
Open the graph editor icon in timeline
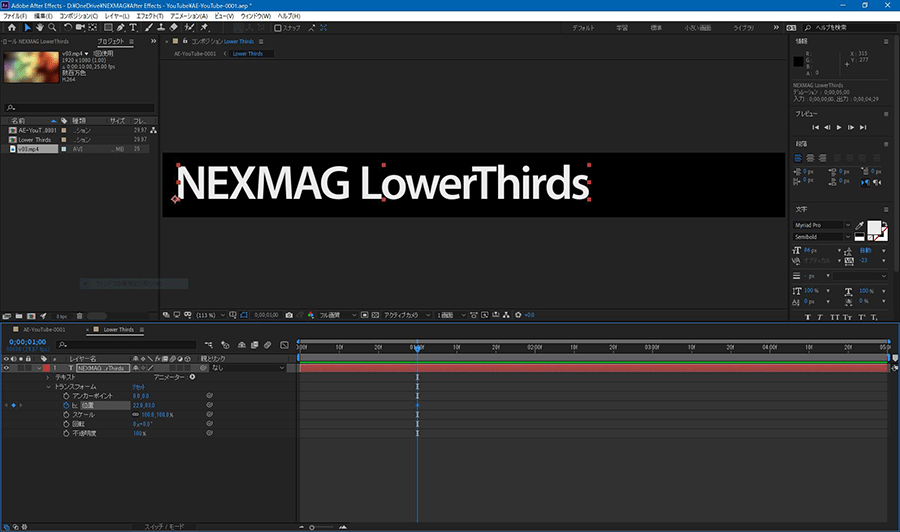(284, 345)
